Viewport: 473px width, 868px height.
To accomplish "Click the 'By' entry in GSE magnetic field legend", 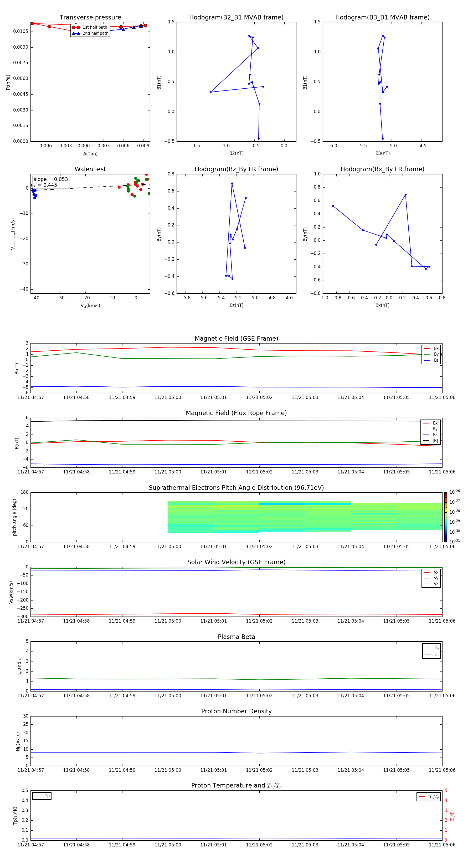I will [x=431, y=355].
